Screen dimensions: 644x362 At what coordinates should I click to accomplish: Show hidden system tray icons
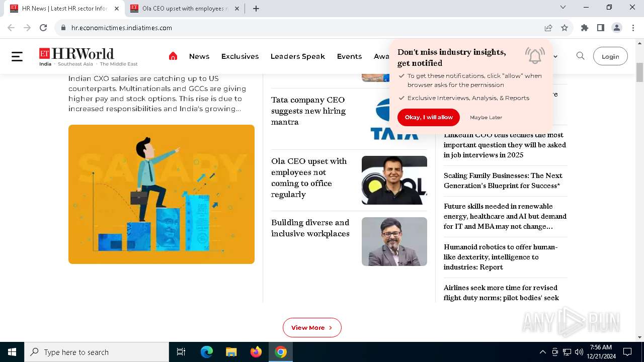coord(542,352)
